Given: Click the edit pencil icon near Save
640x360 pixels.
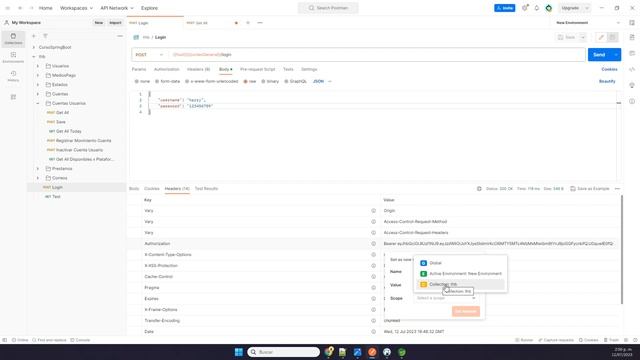Looking at the screenshot, I should [x=601, y=37].
